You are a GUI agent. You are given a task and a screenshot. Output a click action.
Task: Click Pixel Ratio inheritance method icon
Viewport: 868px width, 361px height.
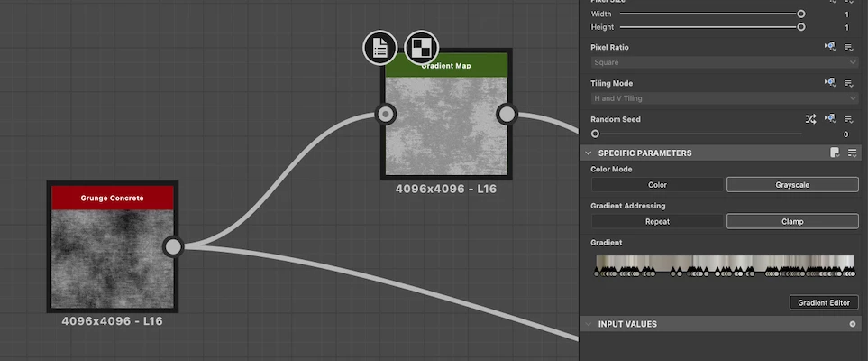(x=830, y=47)
